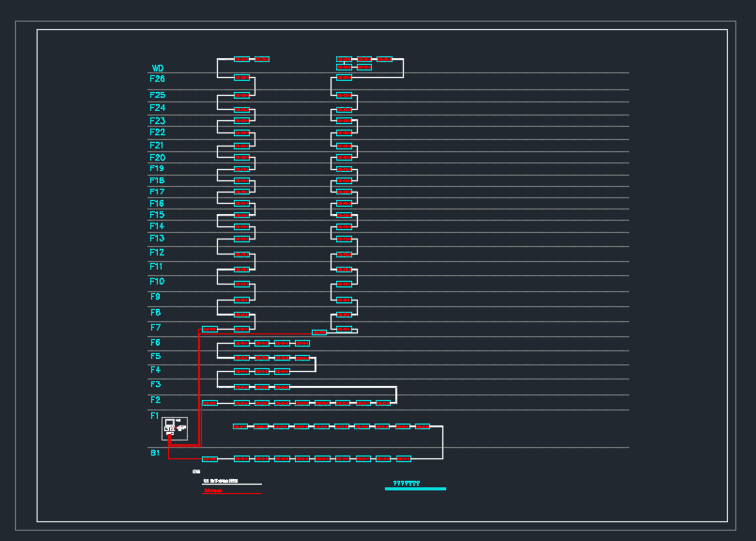
Task: Pick the F8 floor label
Action: (155, 313)
